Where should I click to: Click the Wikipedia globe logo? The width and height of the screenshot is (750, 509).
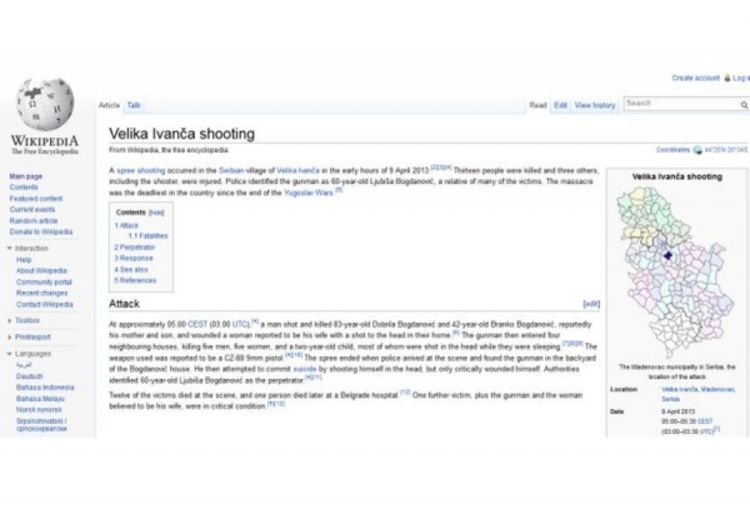pyautogui.click(x=44, y=104)
